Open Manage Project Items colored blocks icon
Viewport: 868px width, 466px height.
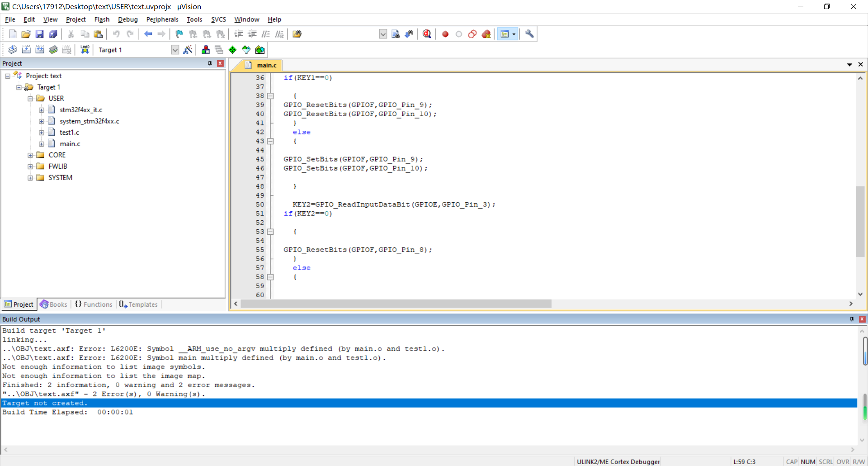[206, 50]
